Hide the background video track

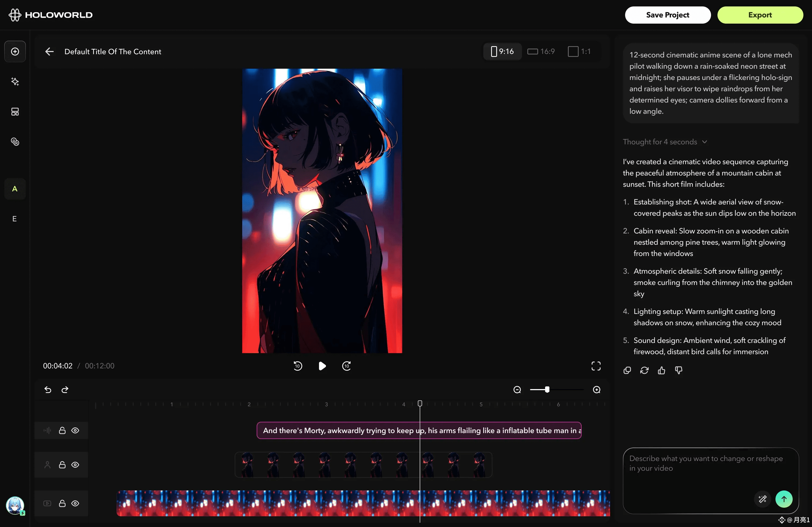click(x=75, y=503)
